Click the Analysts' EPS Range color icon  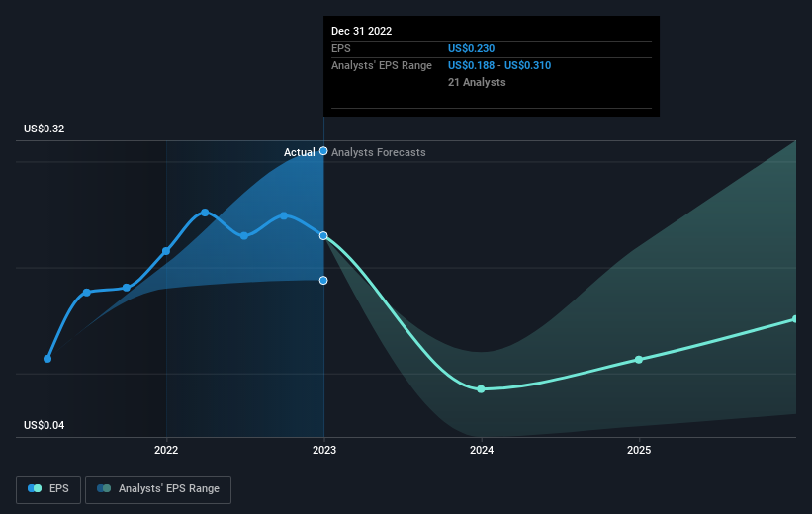104,488
